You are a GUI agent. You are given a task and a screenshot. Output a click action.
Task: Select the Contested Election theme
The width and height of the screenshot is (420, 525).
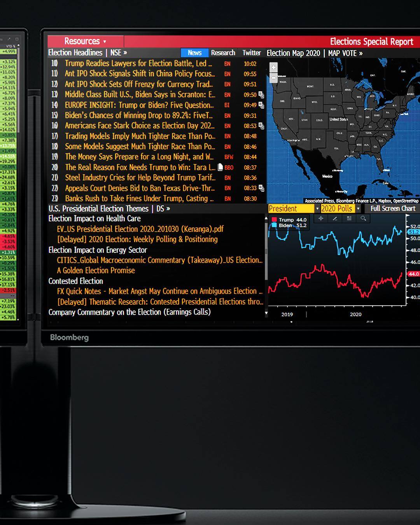tap(76, 281)
